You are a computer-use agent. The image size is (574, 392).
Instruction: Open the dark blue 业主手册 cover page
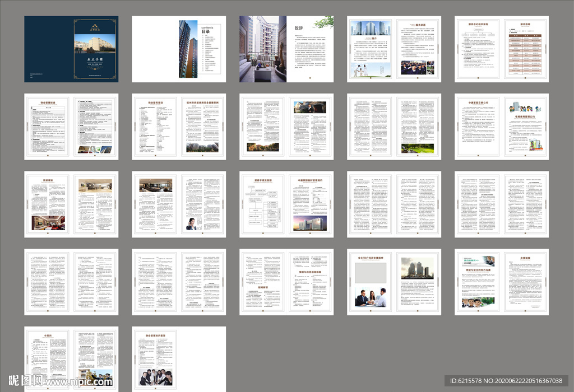(x=71, y=49)
